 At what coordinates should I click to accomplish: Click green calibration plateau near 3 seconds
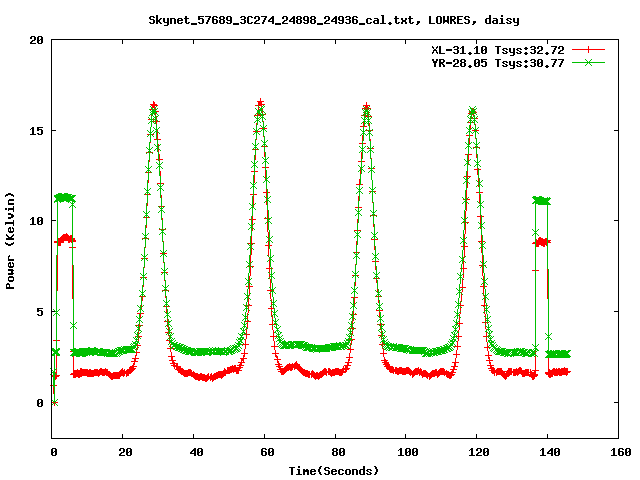pyautogui.click(x=64, y=198)
